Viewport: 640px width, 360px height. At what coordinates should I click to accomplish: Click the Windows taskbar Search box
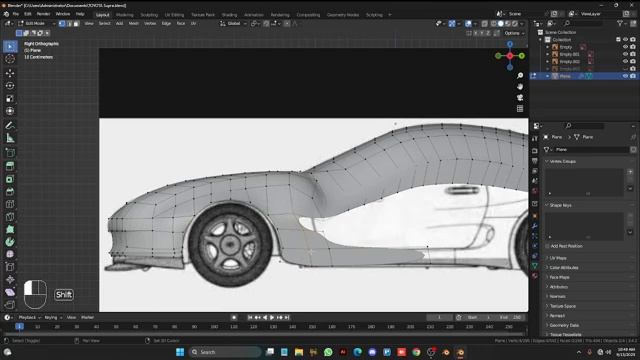pos(225,352)
